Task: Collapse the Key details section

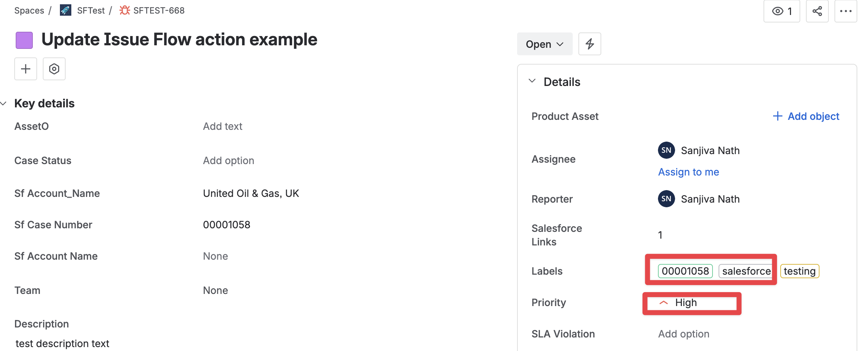Action: coord(4,103)
